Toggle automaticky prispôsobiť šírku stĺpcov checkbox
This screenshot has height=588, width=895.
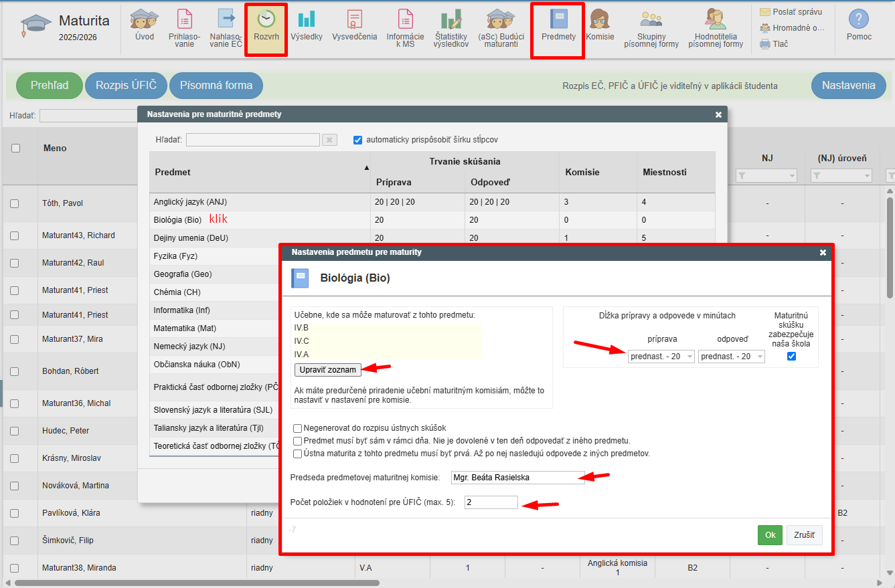point(357,140)
